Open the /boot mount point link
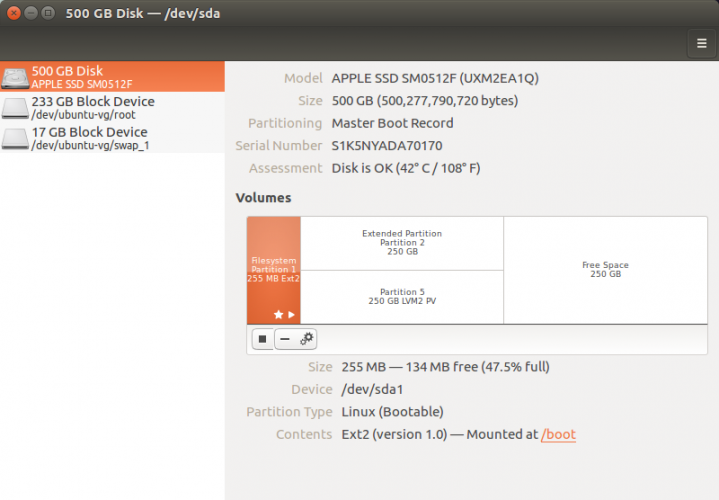Screen dimensions: 719x500 pyautogui.click(x=558, y=434)
